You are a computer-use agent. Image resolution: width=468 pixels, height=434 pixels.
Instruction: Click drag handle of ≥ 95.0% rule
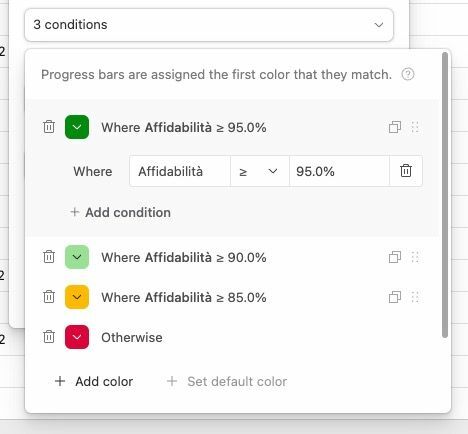(x=415, y=127)
